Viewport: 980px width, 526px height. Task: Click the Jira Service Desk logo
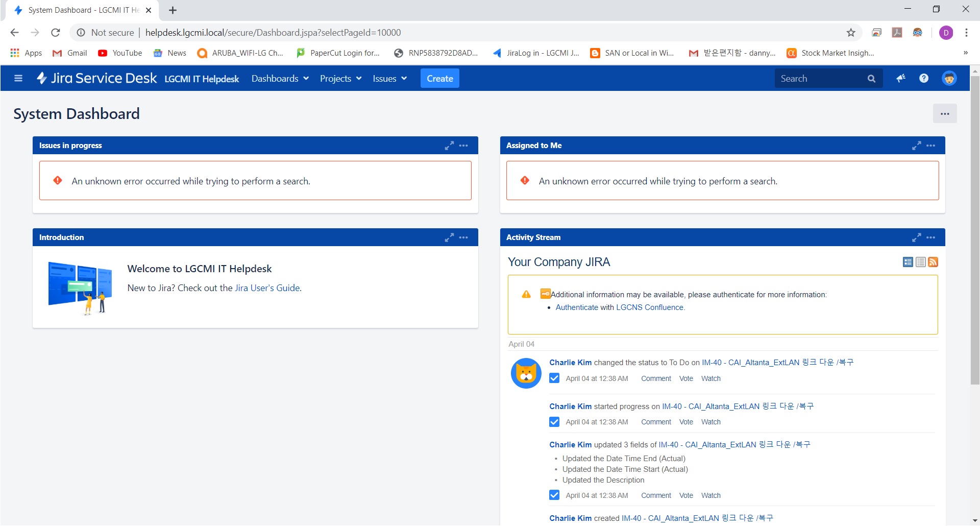(96, 78)
